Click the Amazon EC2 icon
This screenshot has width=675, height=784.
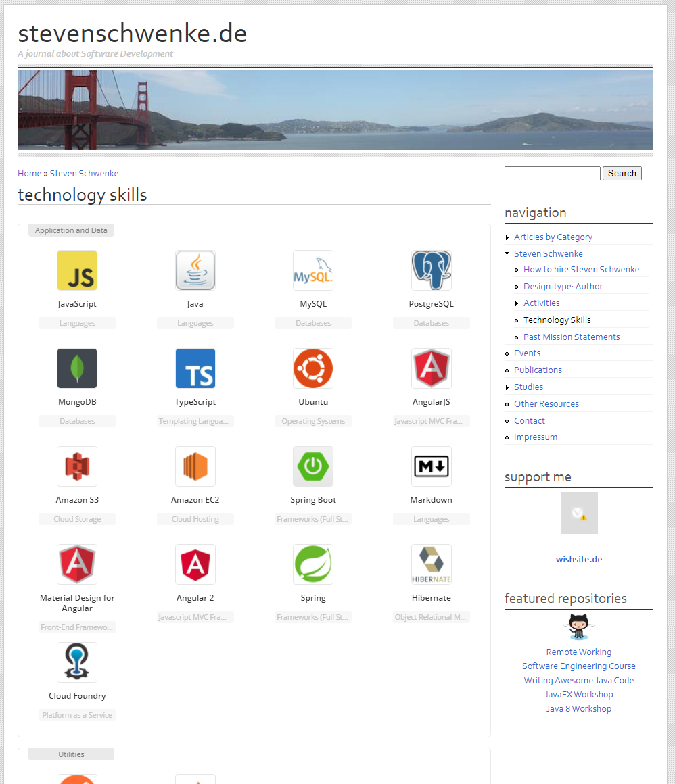(195, 466)
